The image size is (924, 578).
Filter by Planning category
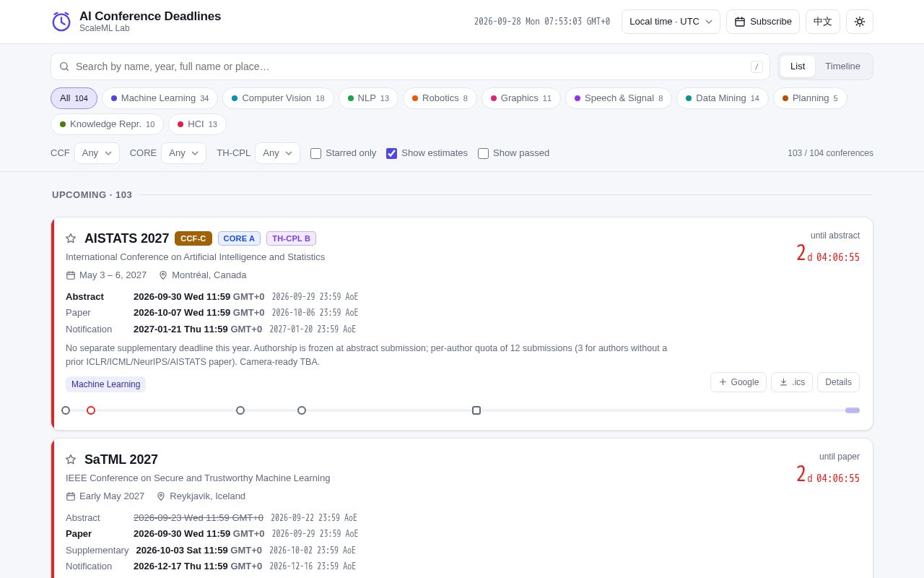(810, 98)
